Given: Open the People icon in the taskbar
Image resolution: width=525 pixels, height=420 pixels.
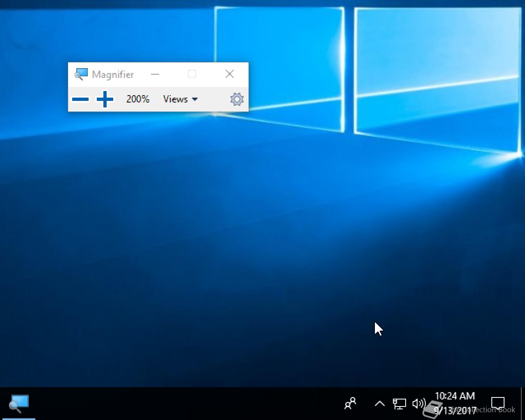Looking at the screenshot, I should click(x=350, y=404).
